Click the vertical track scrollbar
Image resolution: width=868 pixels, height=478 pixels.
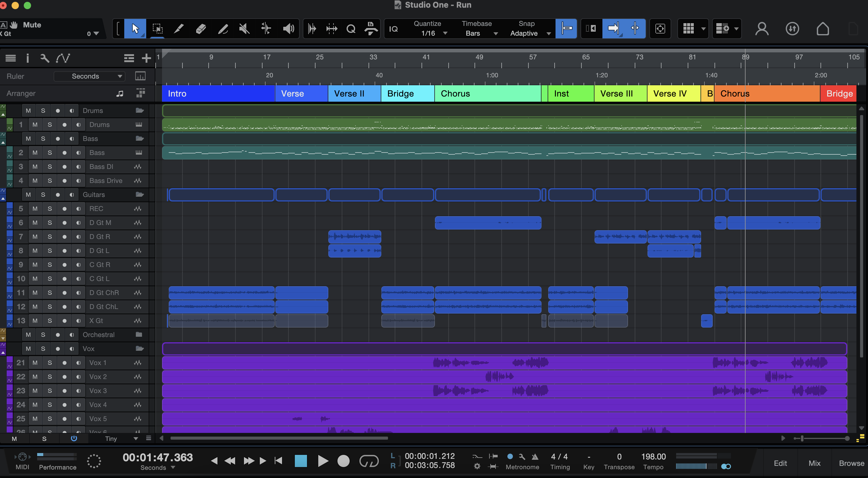[x=861, y=236]
